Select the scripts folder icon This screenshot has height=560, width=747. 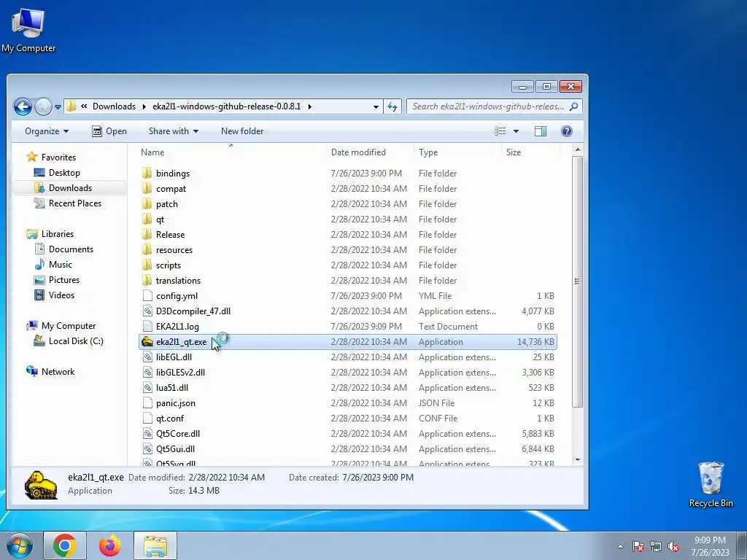[147, 265]
